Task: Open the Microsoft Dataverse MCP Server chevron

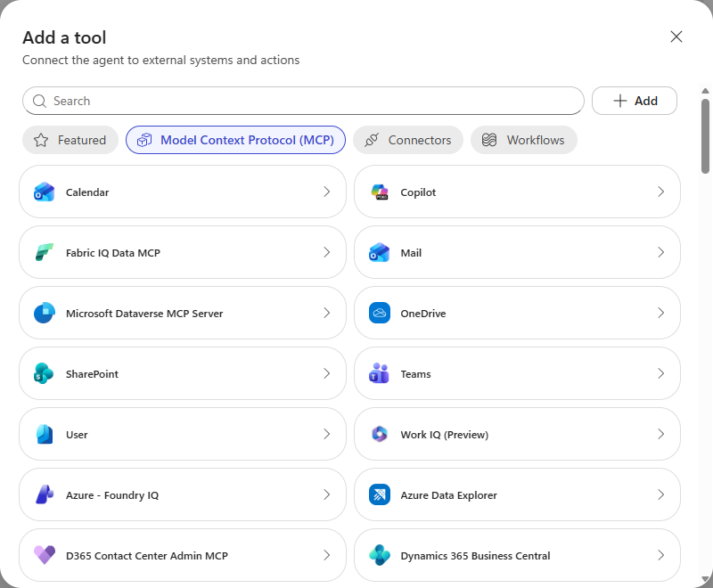Action: 326,313
